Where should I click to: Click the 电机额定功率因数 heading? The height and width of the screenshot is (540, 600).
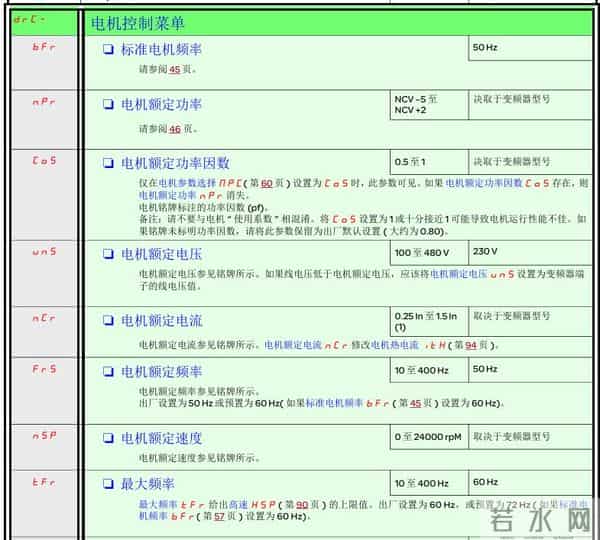(x=175, y=163)
